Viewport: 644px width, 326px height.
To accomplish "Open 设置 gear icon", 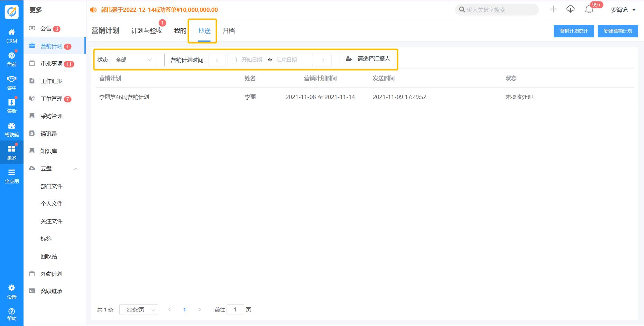I will pyautogui.click(x=12, y=288).
